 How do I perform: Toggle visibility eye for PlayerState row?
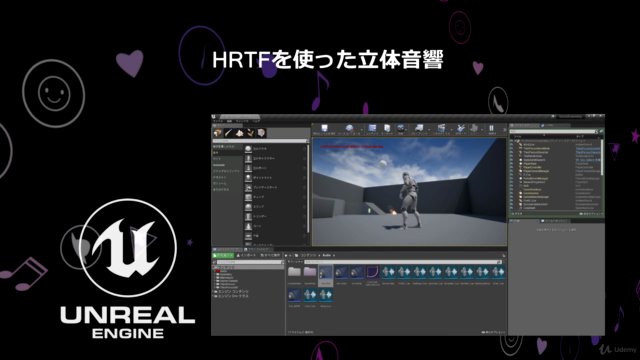tap(511, 164)
